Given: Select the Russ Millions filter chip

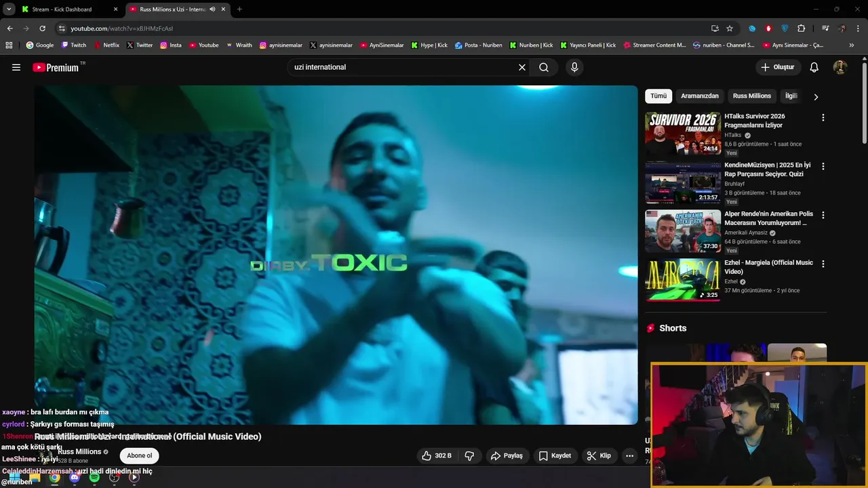Looking at the screenshot, I should (752, 96).
